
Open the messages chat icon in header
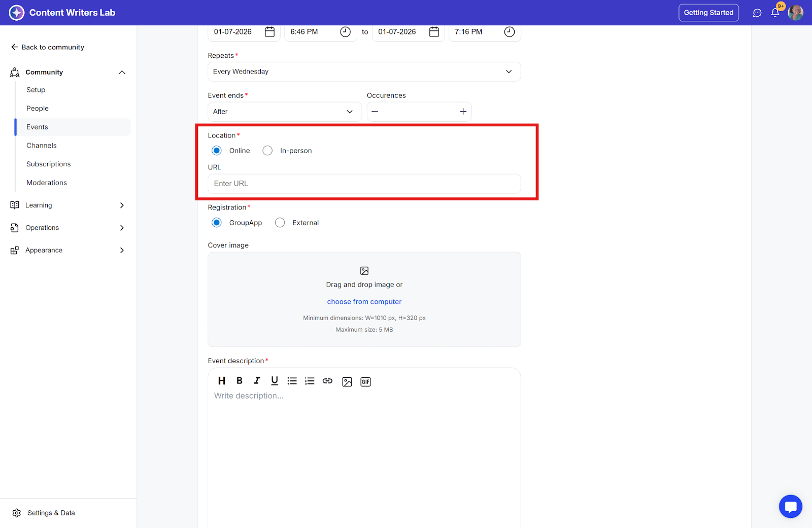[757, 13]
